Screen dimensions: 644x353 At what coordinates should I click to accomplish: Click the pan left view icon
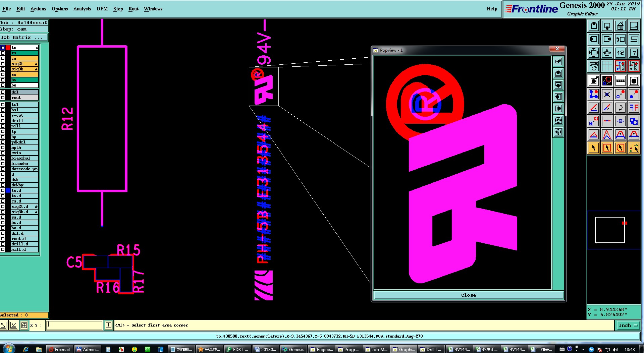coord(594,39)
